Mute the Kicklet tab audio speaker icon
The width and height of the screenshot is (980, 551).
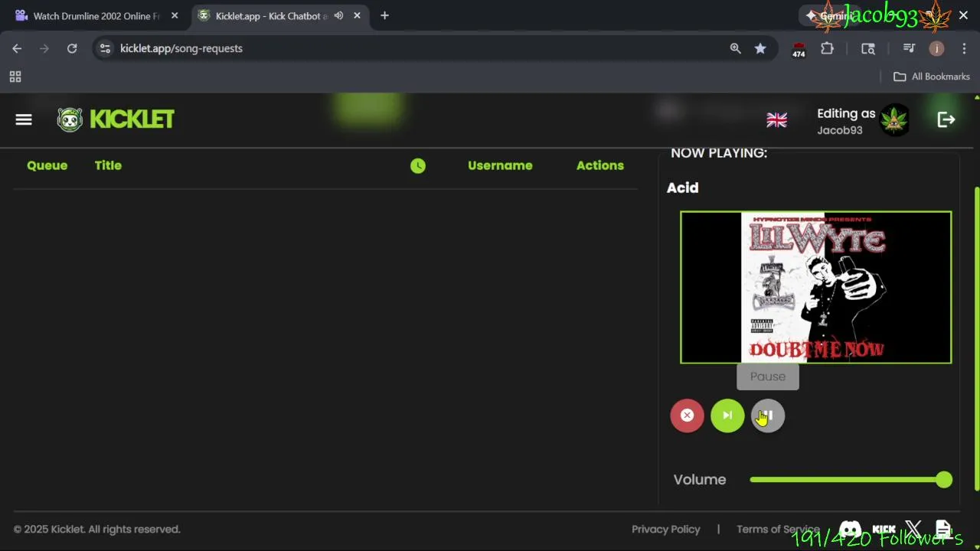click(338, 15)
